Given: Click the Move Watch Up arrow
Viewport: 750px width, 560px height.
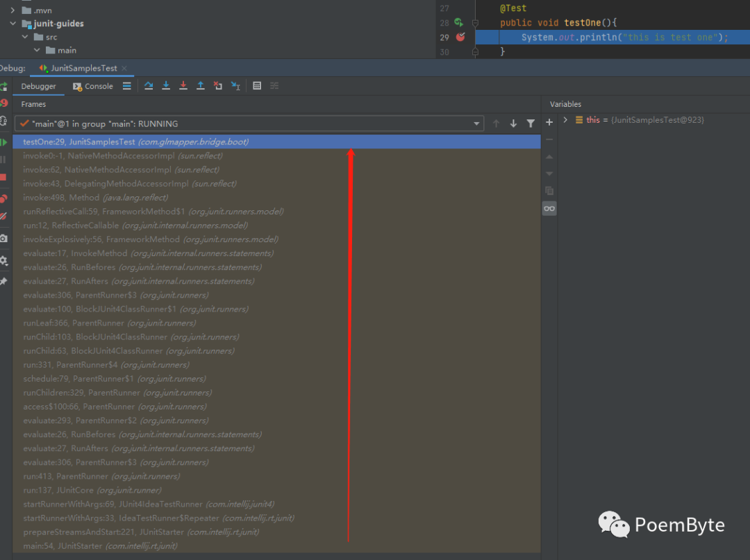Looking at the screenshot, I should coord(549,157).
